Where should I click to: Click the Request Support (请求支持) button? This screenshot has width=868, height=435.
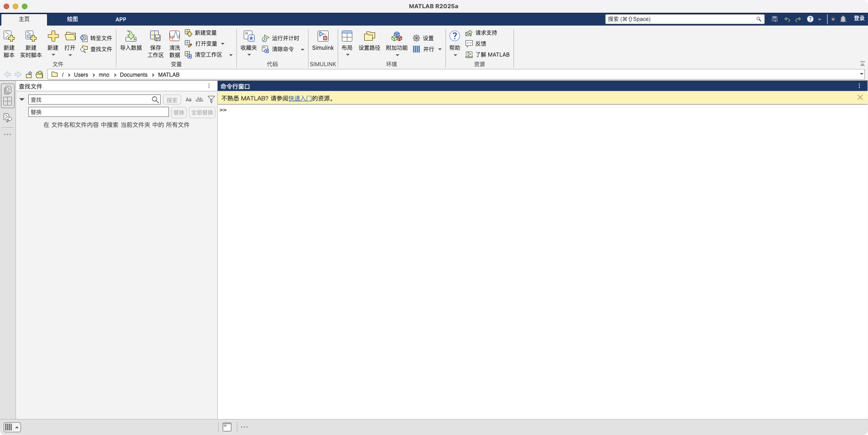[x=481, y=33]
